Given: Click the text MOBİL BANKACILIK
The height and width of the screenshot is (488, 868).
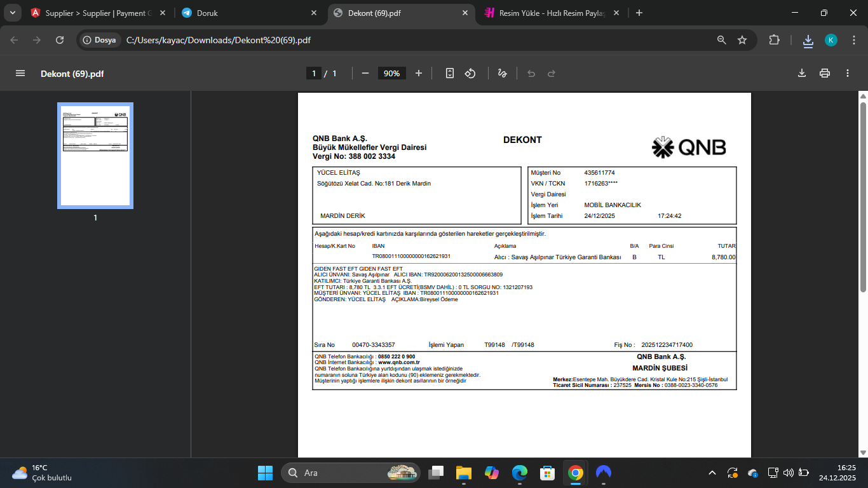Looking at the screenshot, I should tap(613, 205).
